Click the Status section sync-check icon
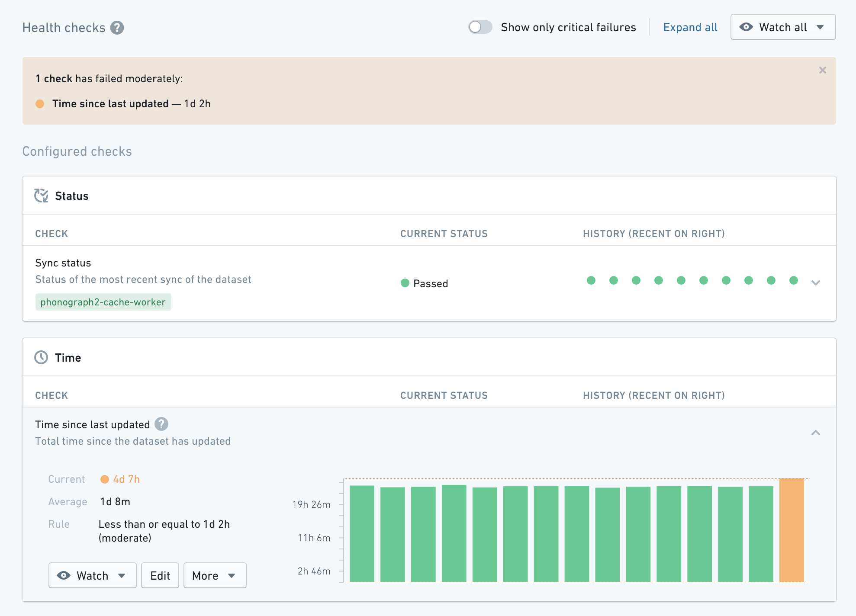The height and width of the screenshot is (616, 856). (x=41, y=196)
